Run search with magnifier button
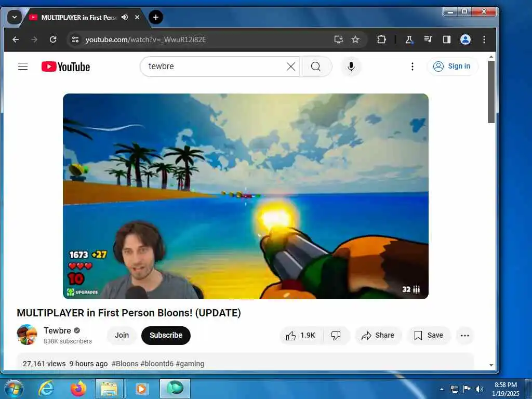Viewport: 532px width, 399px height. pos(315,66)
